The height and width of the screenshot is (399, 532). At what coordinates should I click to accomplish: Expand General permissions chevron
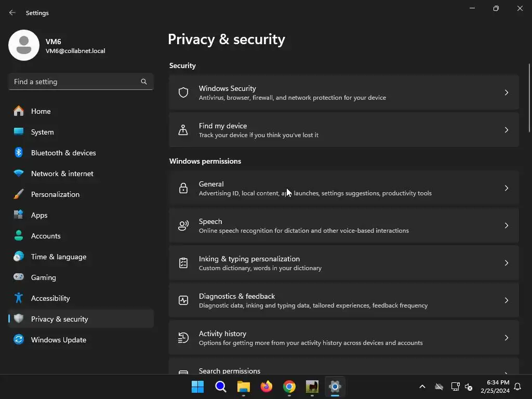506,188
